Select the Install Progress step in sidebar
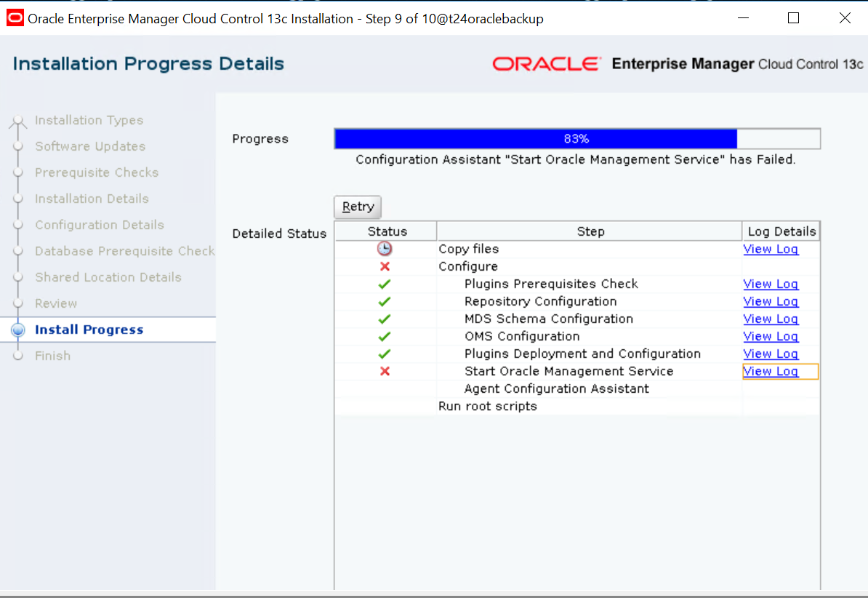 89,330
